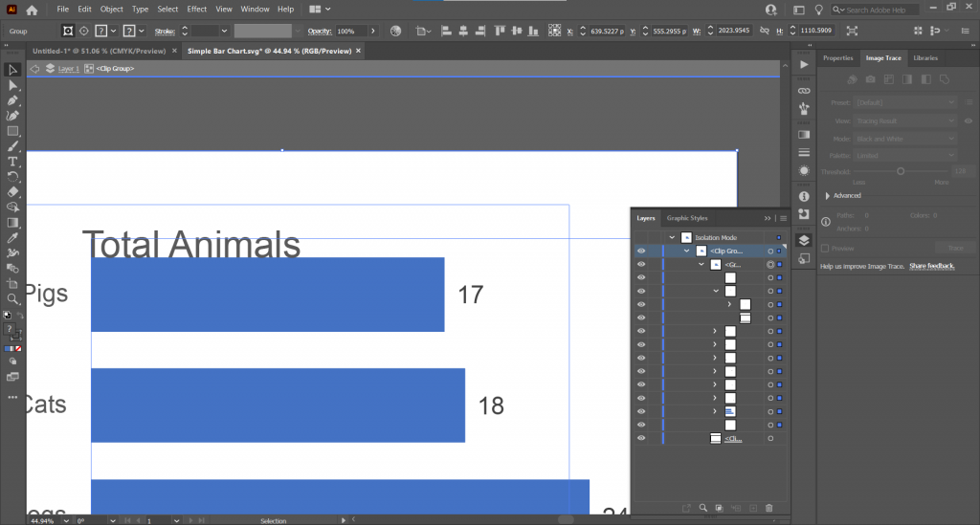
Task: Toggle constrain width and height link
Action: pyautogui.click(x=765, y=31)
